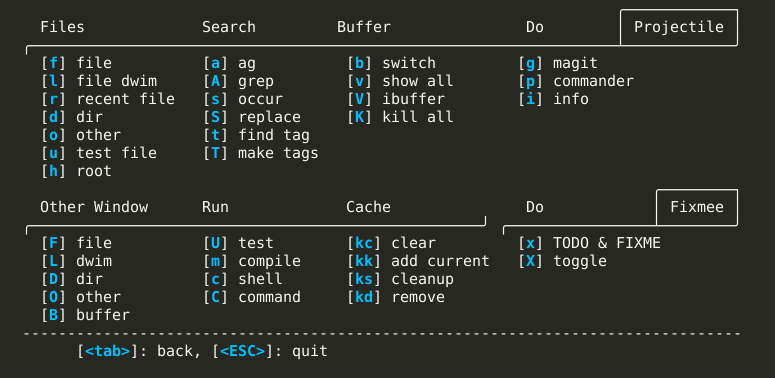Screen dimensions: 775x378
Task: Pick the [r] recent file entry
Action: pos(108,99)
